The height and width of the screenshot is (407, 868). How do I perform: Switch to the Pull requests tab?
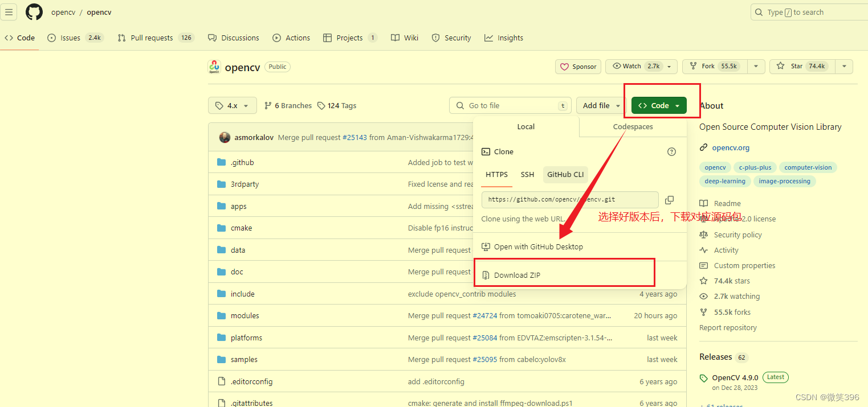click(x=156, y=38)
